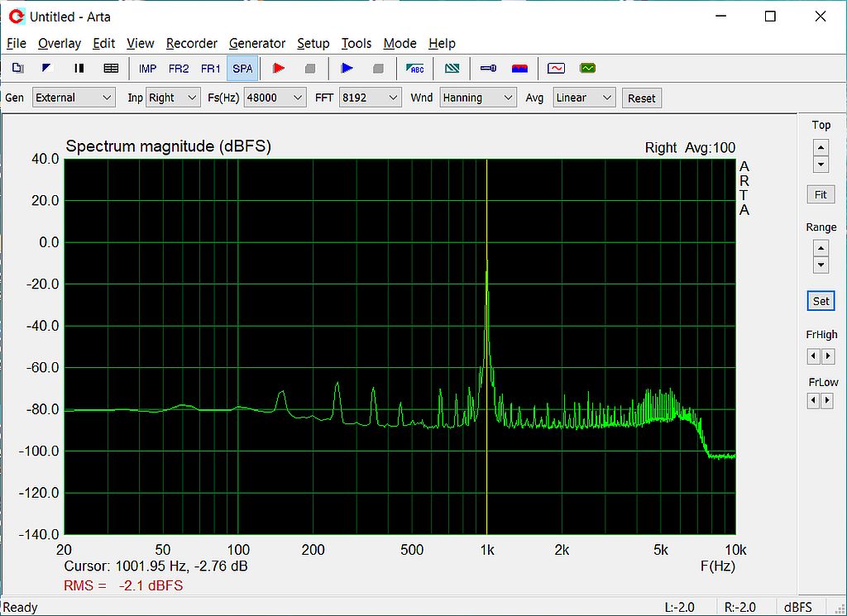The image size is (847, 616).
Task: Switch to FR1 single-channel frequency response mode
Action: 211,69
